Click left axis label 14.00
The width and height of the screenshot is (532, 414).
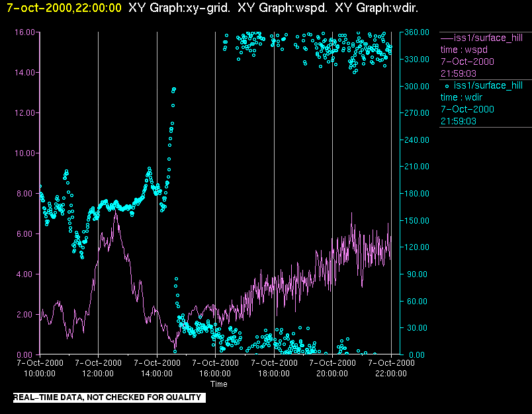click(x=24, y=73)
